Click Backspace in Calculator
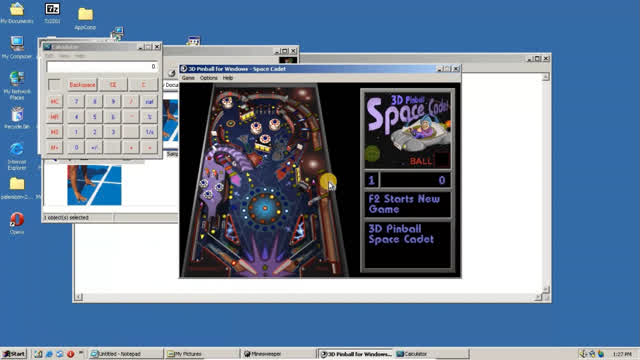This screenshot has height=360, width=640. pyautogui.click(x=82, y=84)
